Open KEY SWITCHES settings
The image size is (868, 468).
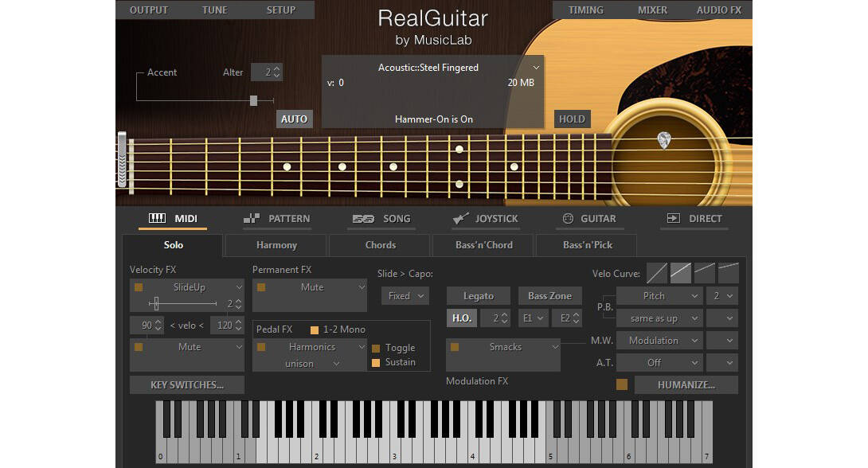(x=187, y=385)
